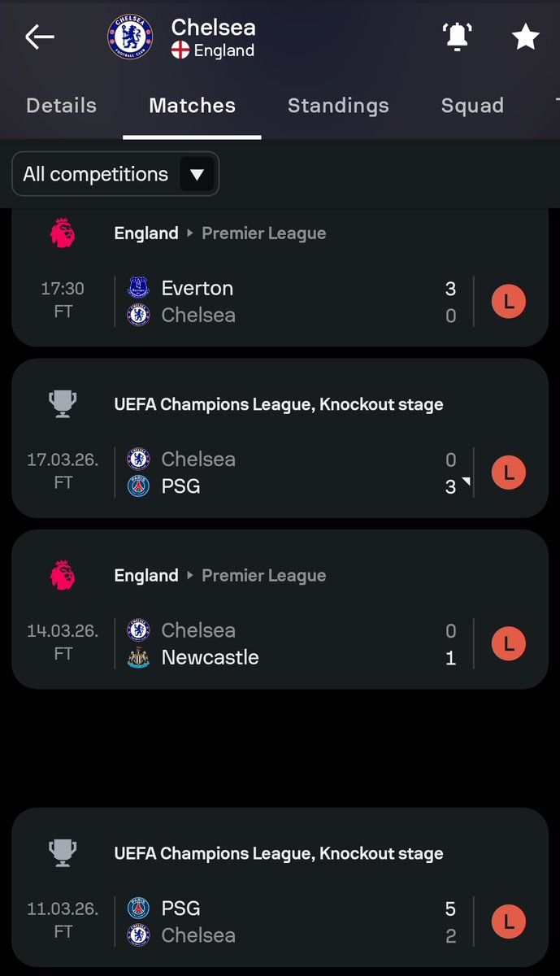Tap the Chelsea club crest in header
The image size is (560, 976).
(130, 37)
